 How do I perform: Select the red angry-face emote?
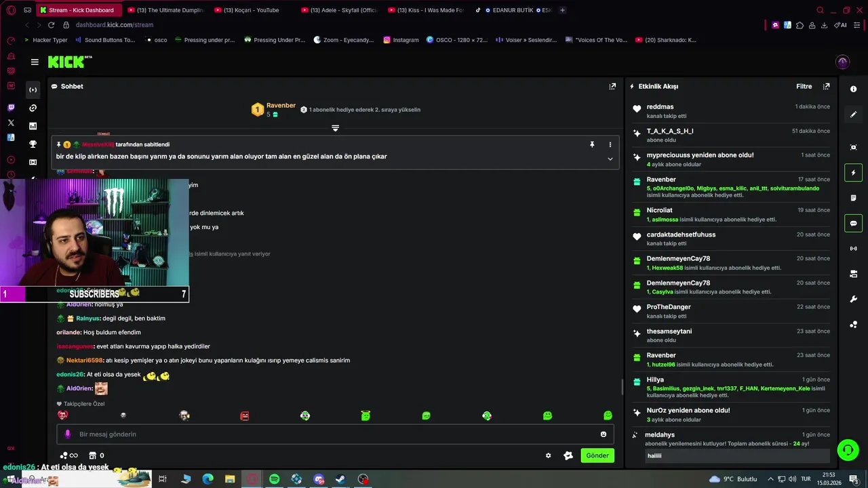point(245,415)
